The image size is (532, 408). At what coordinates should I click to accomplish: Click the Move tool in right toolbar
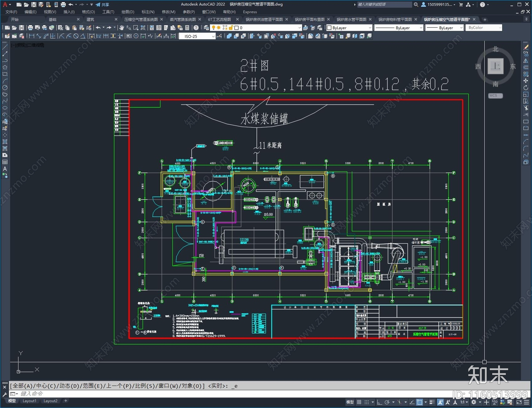coord(526,81)
